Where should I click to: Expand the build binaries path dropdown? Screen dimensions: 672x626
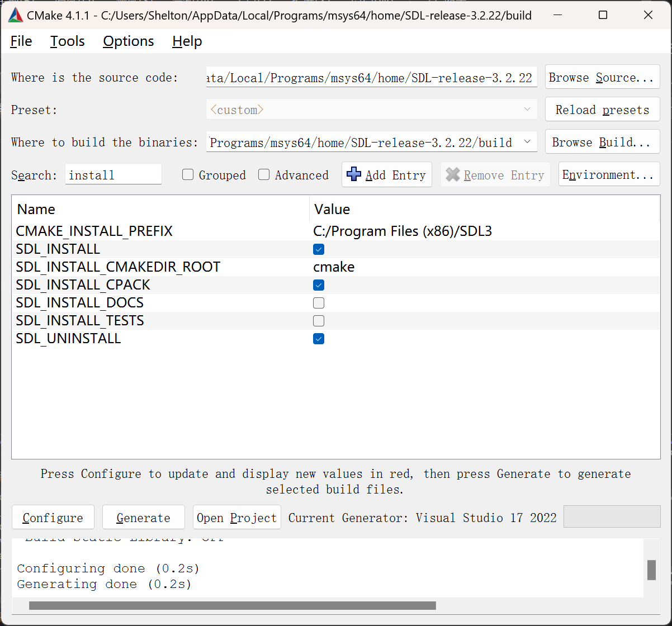527,142
